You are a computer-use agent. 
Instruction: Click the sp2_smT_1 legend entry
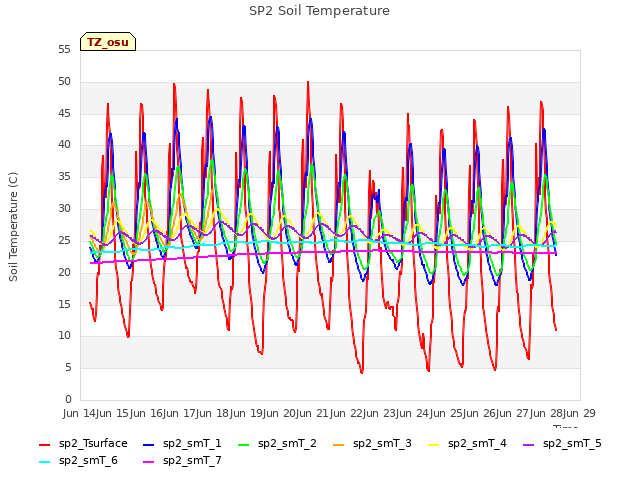[182, 443]
